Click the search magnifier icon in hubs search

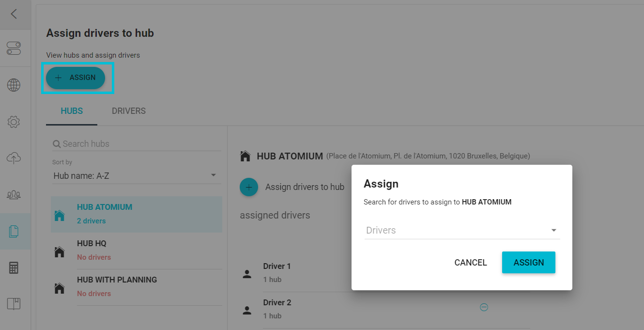[57, 144]
